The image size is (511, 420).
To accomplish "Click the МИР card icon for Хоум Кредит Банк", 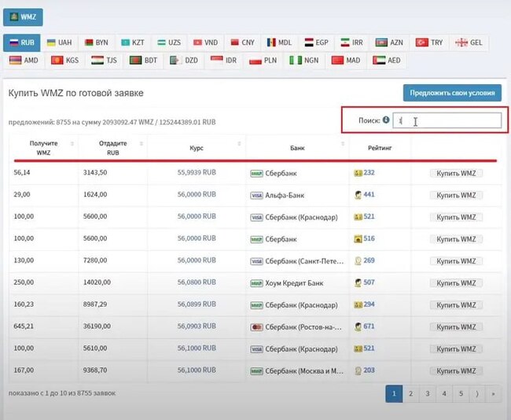I will tap(256, 282).
